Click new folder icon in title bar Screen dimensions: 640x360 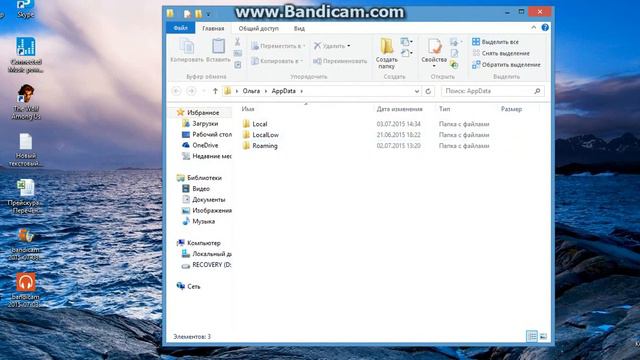point(198,14)
